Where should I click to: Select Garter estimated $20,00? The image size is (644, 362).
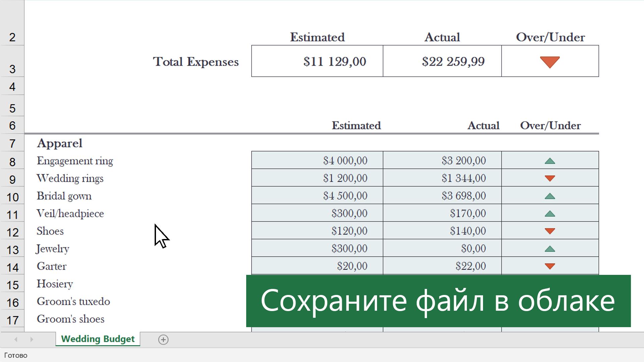(x=317, y=266)
